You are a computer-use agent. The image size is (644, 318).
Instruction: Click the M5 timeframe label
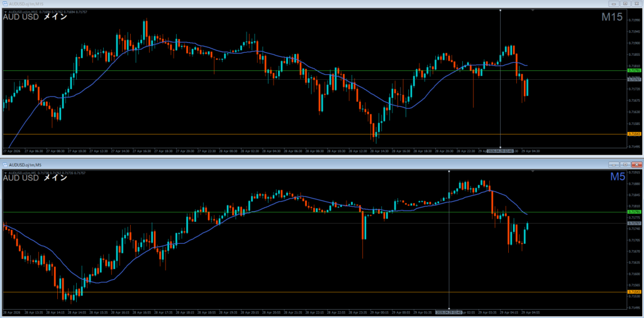[x=616, y=178]
